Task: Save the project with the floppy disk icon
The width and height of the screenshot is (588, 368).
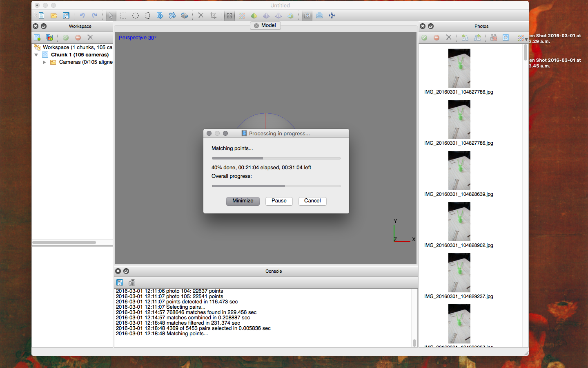Action: click(x=66, y=16)
